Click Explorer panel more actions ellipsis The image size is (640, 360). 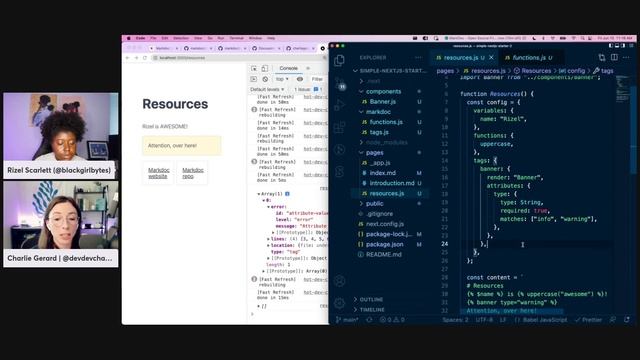pos(418,58)
